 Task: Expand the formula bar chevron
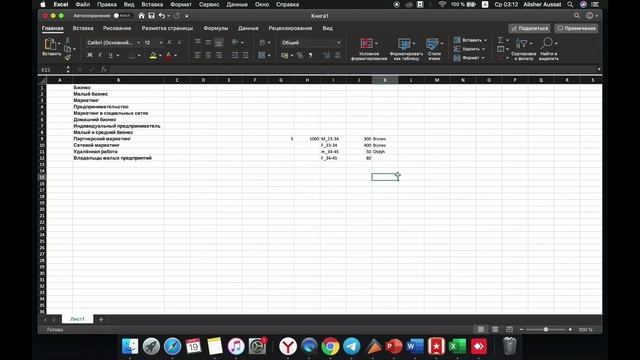pos(599,69)
